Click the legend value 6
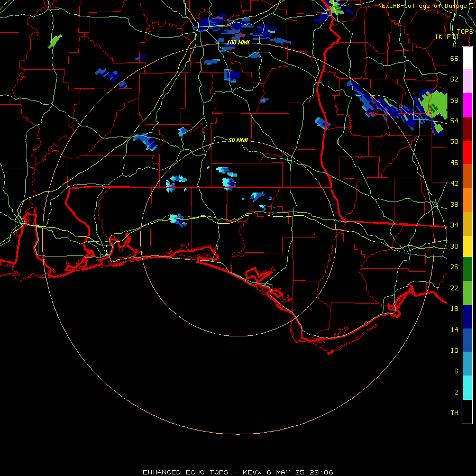 click(456, 371)
